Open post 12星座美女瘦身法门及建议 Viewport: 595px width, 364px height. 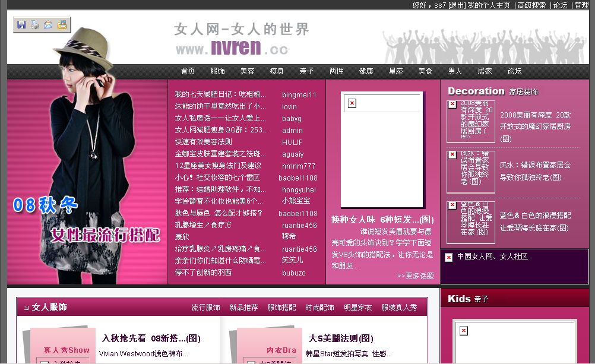point(218,166)
